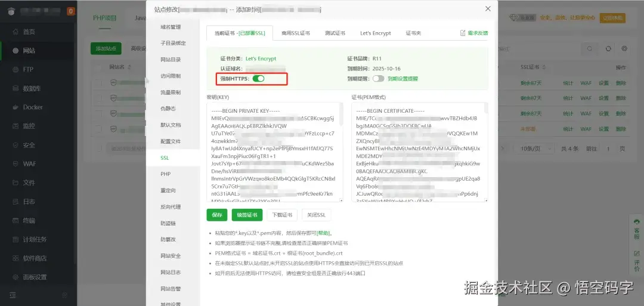The width and height of the screenshot is (644, 306).
Task: Switch to the 商用SSL证书 tab
Action: (x=296, y=33)
